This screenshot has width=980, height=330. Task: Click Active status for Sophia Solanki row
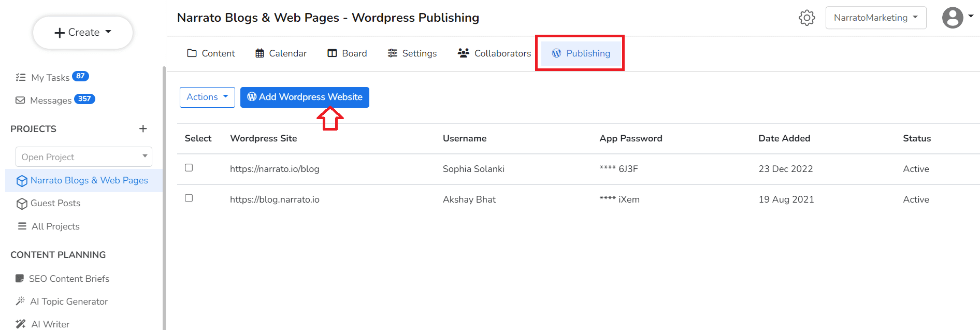click(x=916, y=169)
